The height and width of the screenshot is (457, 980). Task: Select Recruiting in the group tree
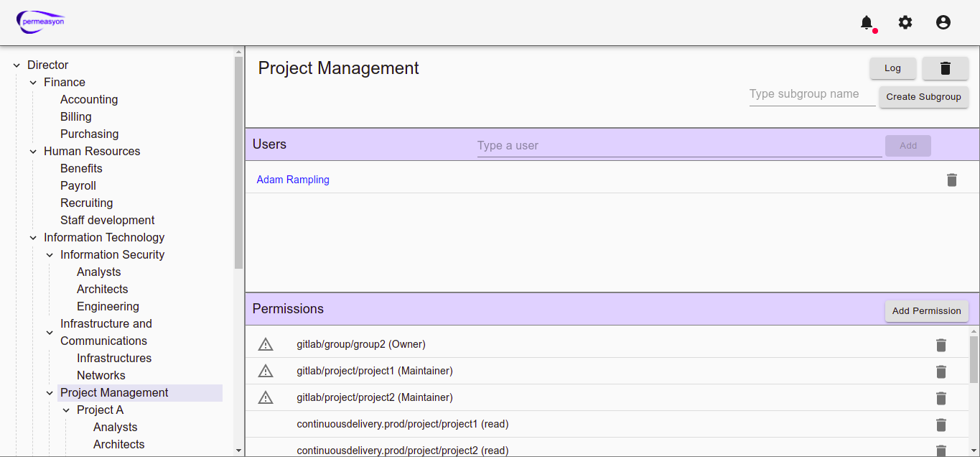pos(86,203)
